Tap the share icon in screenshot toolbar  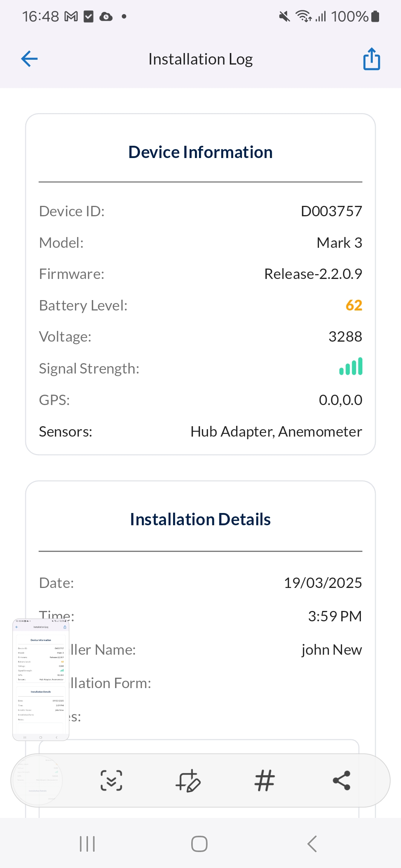(342, 780)
